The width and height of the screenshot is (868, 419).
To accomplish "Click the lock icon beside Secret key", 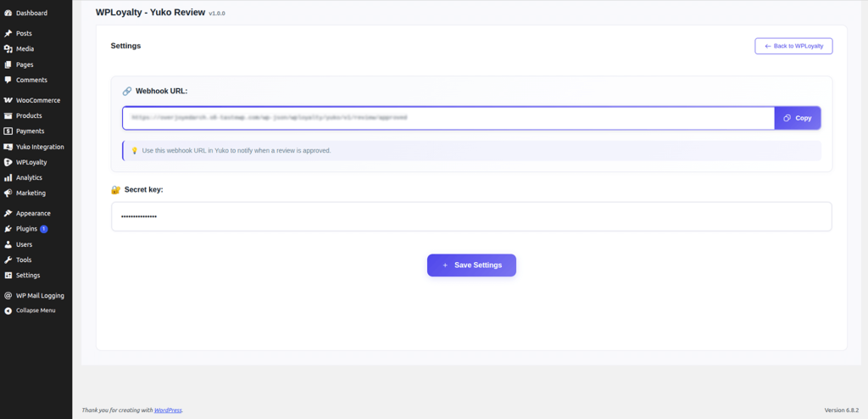I will tap(115, 189).
